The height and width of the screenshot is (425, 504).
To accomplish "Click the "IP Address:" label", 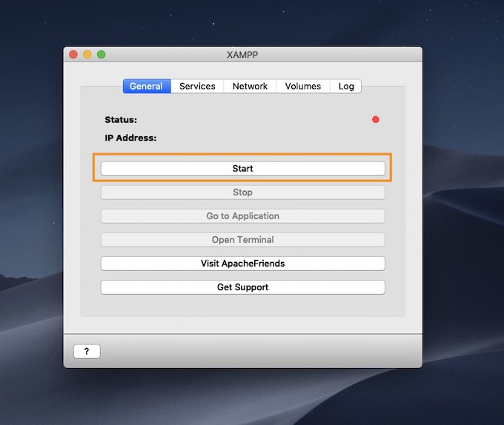I will pyautogui.click(x=130, y=138).
